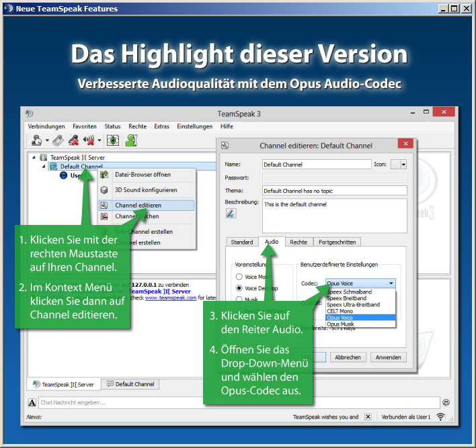Viewport: 476px width, 448px height.
Task: Click the Disconnect toolbar icon
Action: [x=58, y=140]
